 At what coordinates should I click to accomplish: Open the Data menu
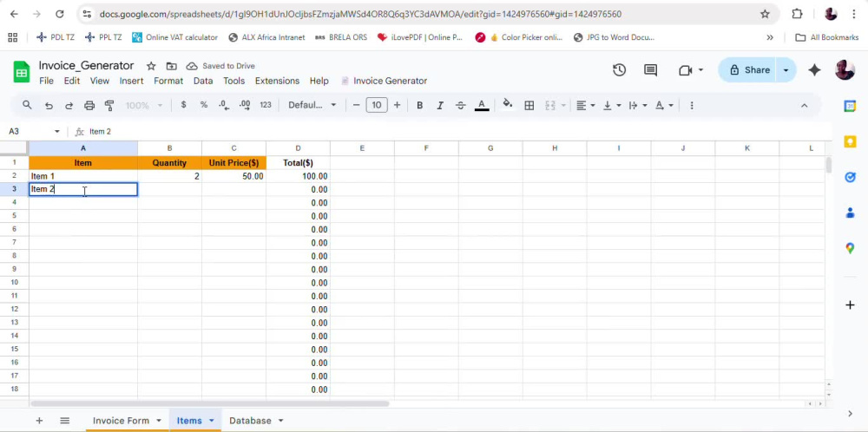(203, 81)
